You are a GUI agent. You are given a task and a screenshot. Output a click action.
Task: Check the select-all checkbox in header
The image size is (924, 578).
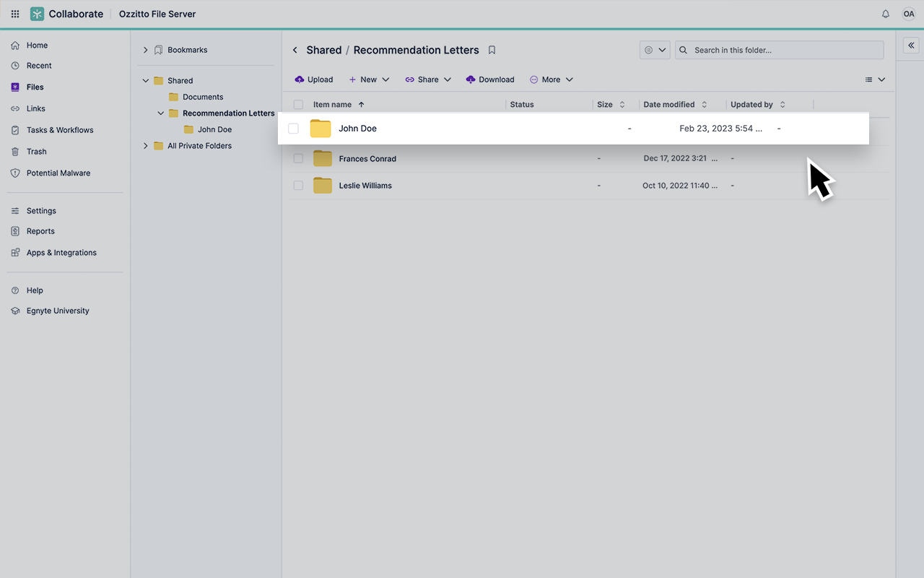(x=298, y=104)
